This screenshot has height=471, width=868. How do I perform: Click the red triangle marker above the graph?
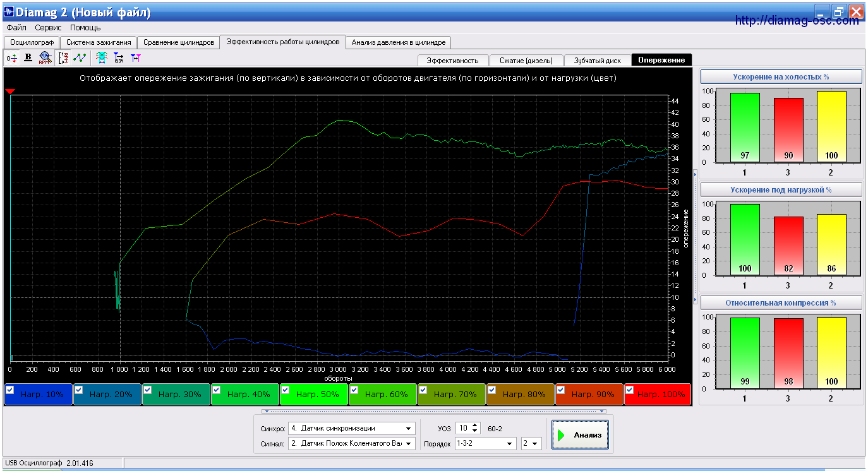9,92
